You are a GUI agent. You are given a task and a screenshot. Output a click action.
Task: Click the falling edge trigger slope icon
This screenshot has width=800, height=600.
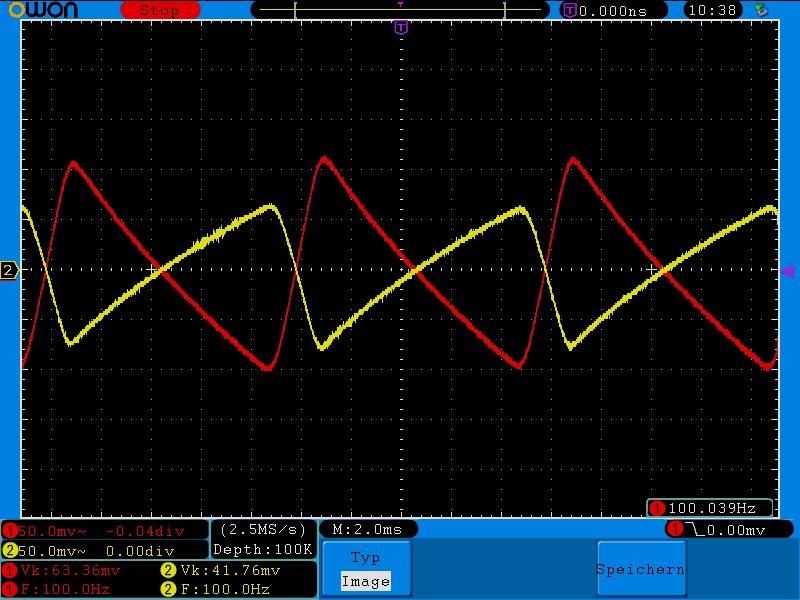coord(695,530)
